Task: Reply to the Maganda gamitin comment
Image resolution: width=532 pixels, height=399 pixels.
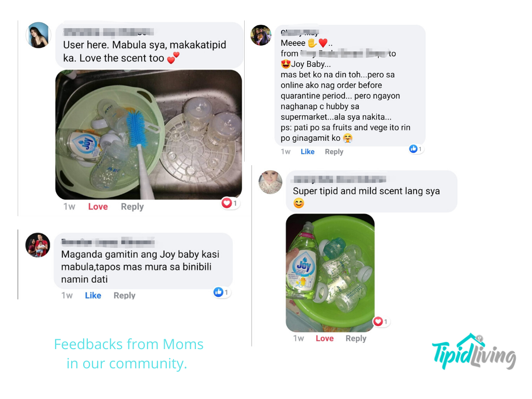Action: 125,296
